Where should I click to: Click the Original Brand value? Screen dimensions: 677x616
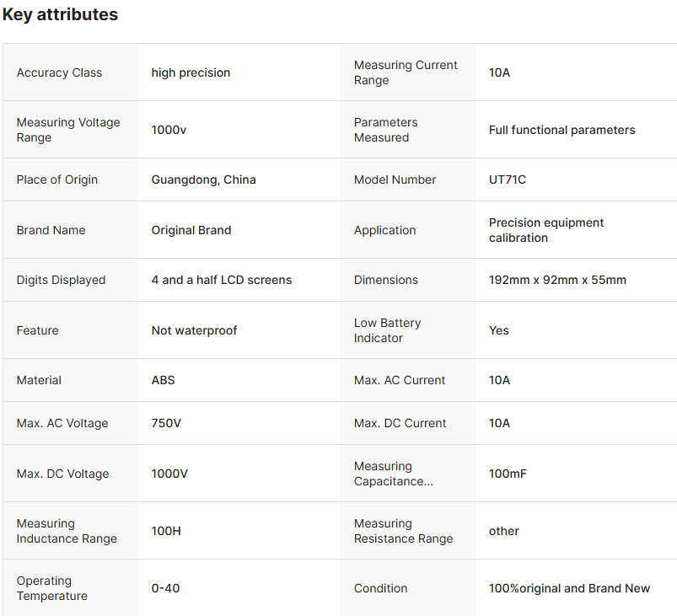click(191, 230)
